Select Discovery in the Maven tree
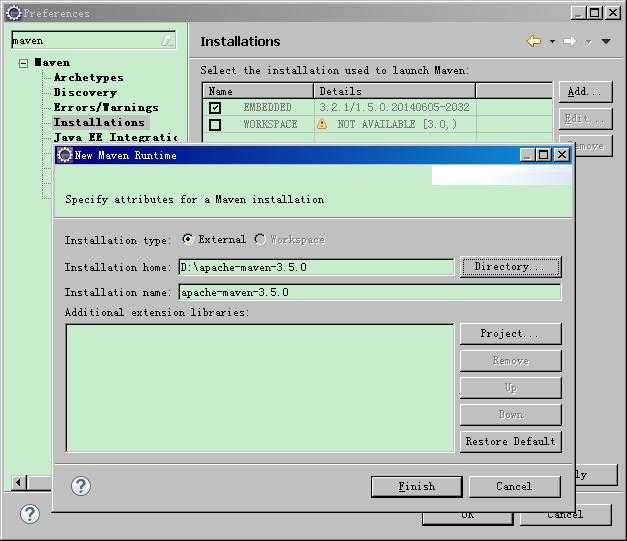This screenshot has height=541, width=627. 85,92
